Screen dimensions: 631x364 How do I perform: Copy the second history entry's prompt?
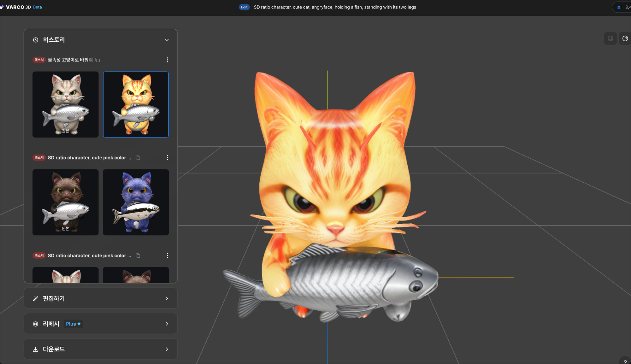coord(138,158)
